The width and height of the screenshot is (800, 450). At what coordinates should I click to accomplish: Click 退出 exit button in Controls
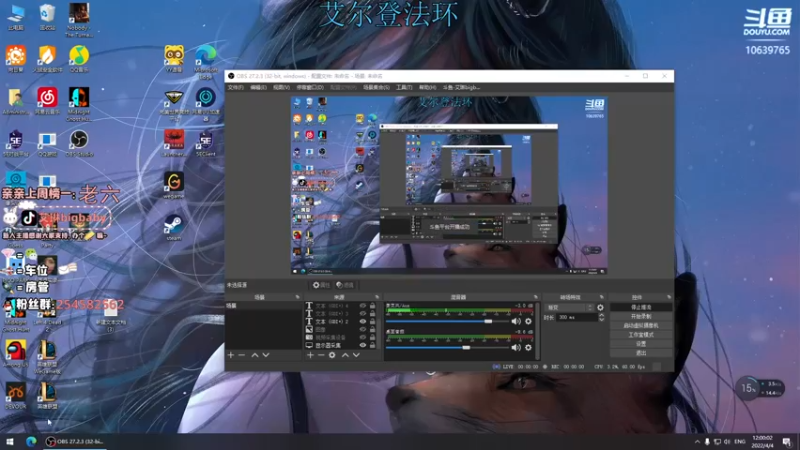pyautogui.click(x=641, y=353)
